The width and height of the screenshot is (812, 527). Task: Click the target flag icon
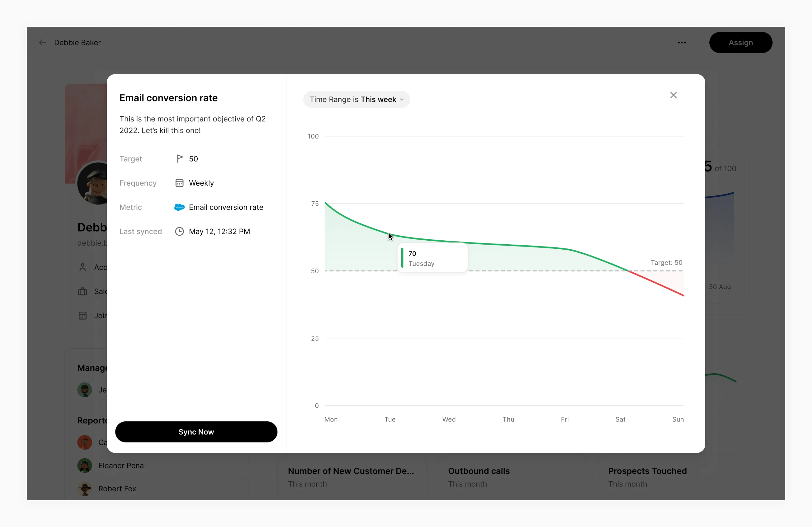pos(180,158)
